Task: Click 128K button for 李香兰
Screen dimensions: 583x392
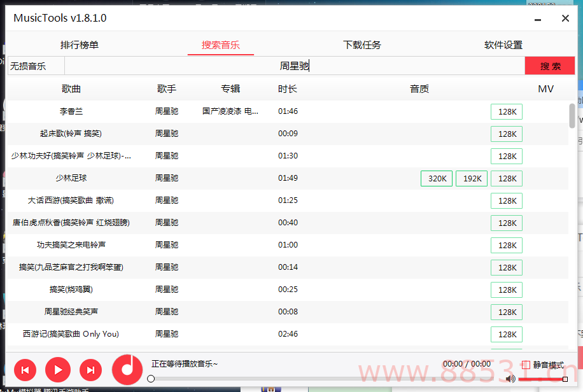Action: [x=507, y=112]
